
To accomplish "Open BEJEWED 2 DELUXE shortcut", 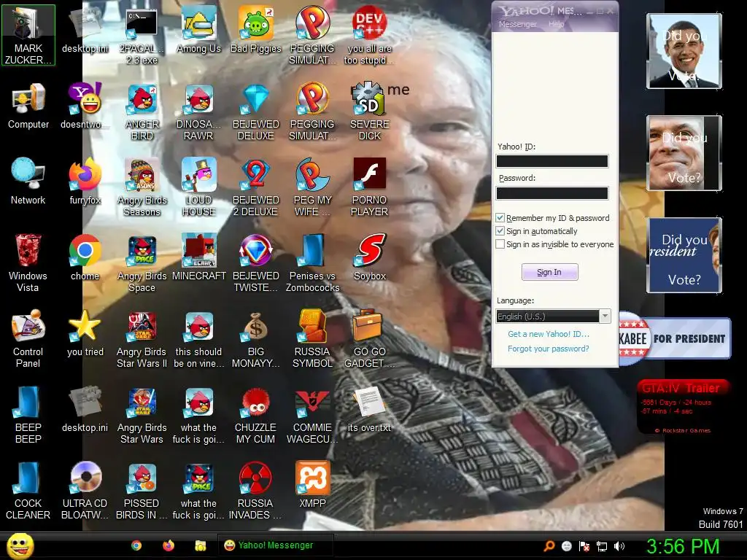I will point(256,187).
